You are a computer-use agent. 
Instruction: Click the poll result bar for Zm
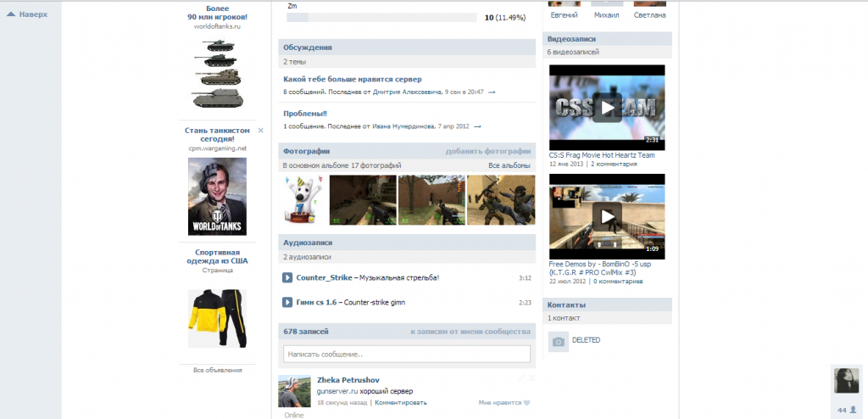pyautogui.click(x=382, y=17)
